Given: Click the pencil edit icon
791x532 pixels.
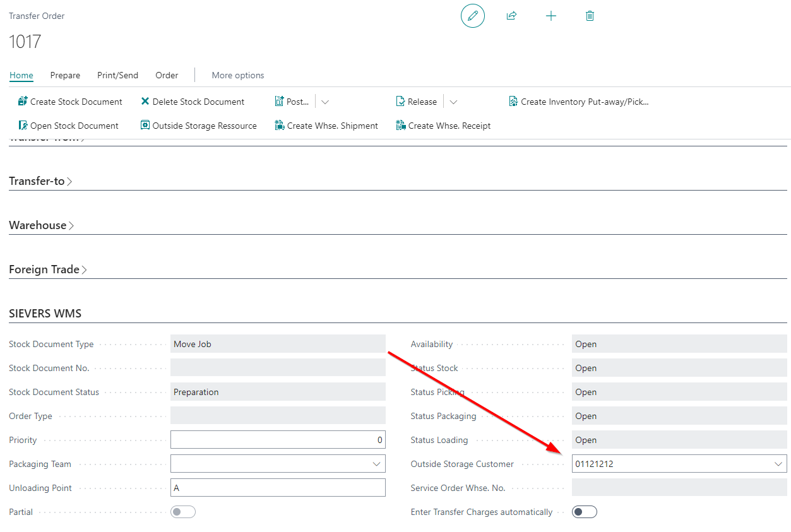Looking at the screenshot, I should pos(472,16).
